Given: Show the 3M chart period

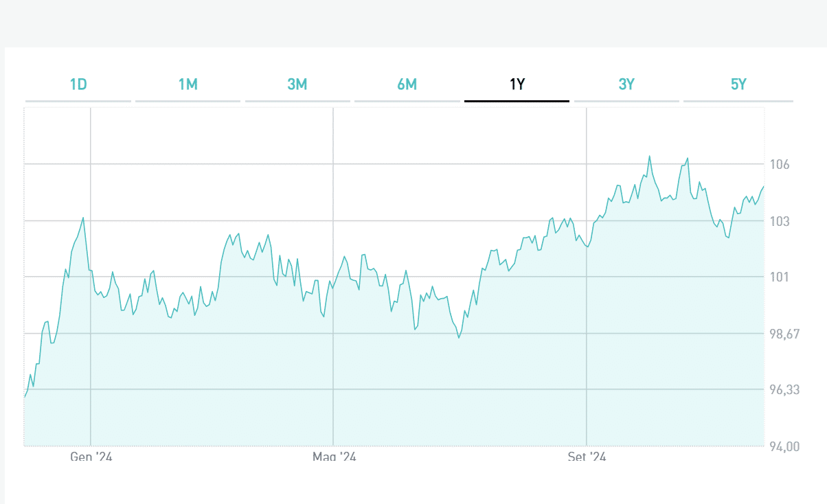Looking at the screenshot, I should pyautogui.click(x=297, y=85).
